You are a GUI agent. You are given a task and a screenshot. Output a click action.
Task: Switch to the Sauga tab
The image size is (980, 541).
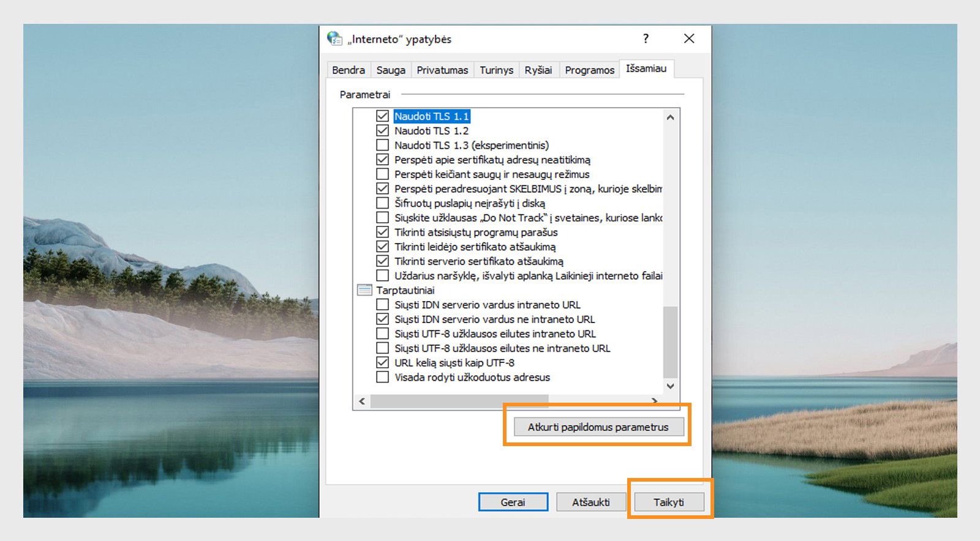pos(391,70)
